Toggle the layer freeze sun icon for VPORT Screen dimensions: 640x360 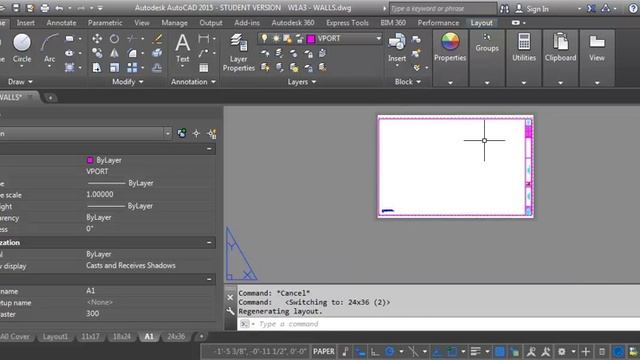click(x=276, y=38)
